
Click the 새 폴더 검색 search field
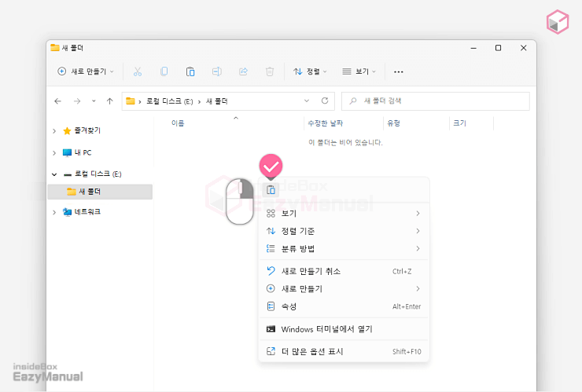click(x=436, y=101)
